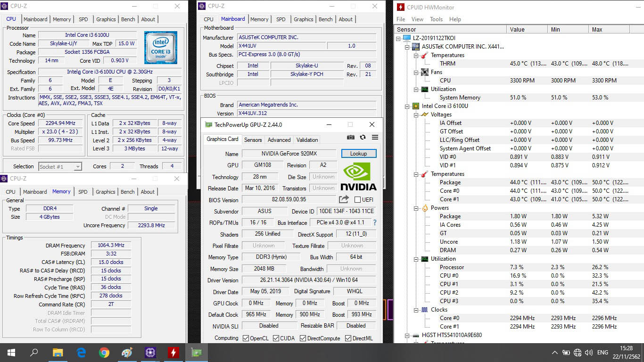Collapse the Voltages node in HWMonitor
The height and width of the screenshot is (362, 644).
click(x=416, y=115)
